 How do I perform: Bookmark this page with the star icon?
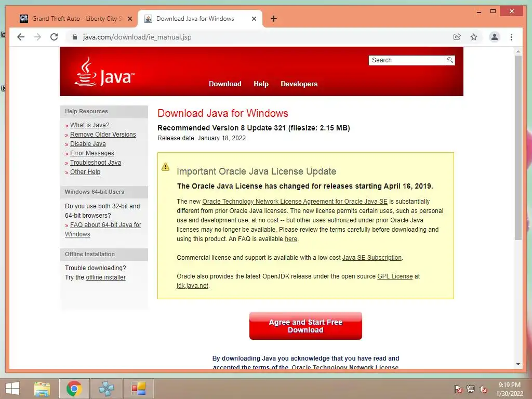click(x=474, y=37)
